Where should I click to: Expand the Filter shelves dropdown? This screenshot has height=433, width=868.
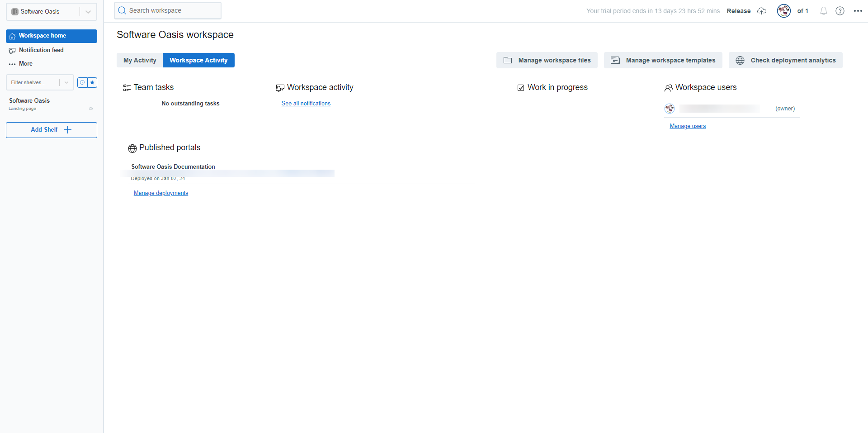pyautogui.click(x=66, y=82)
